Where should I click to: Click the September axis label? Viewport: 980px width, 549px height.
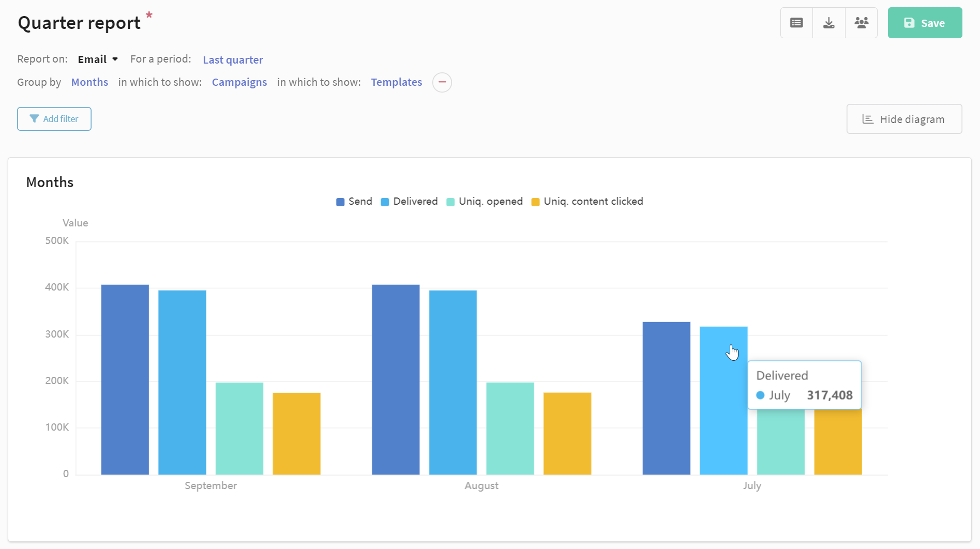point(210,486)
